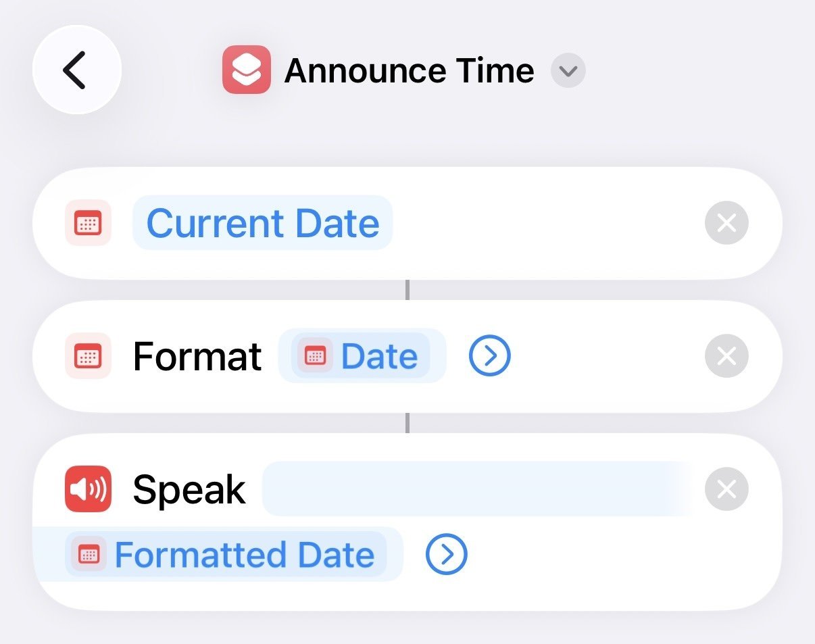Select the Formatted Date variable token

(x=243, y=555)
